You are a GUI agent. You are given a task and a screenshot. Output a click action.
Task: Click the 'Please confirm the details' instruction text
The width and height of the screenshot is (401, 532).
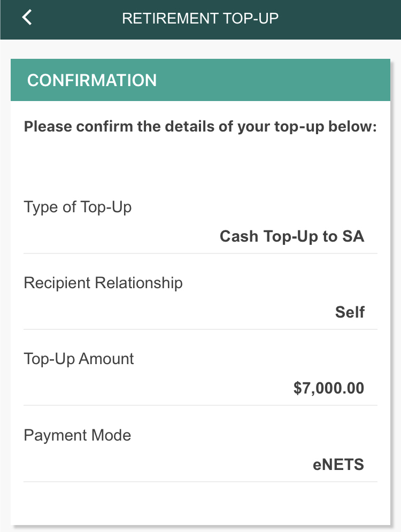click(x=200, y=127)
